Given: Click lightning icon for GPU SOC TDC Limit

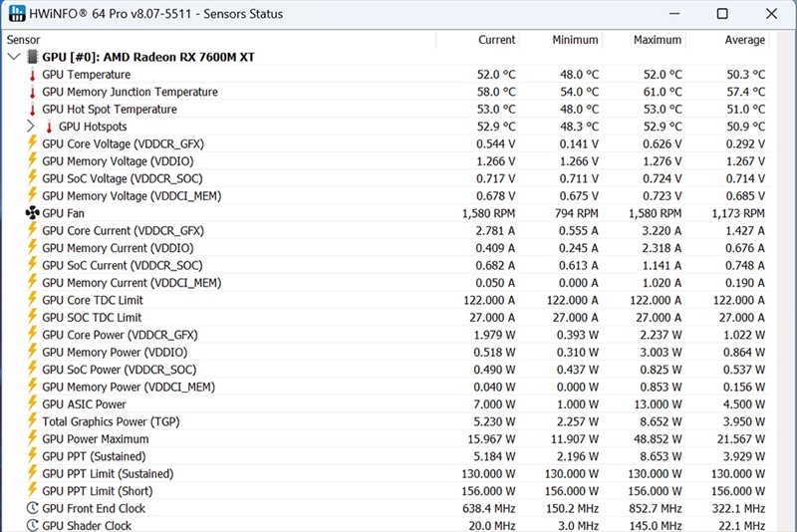Looking at the screenshot, I should (x=32, y=317).
